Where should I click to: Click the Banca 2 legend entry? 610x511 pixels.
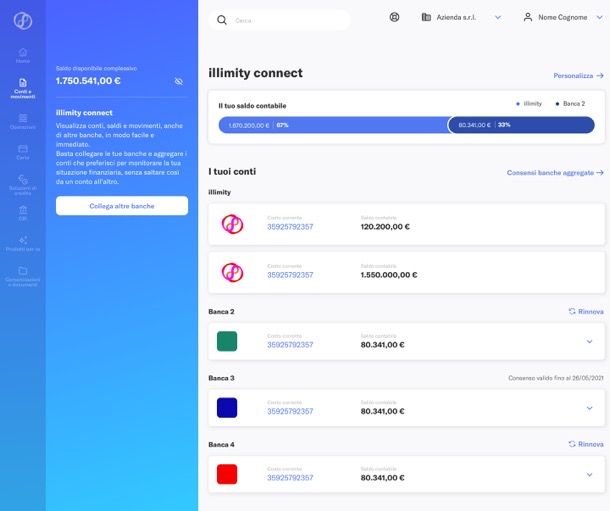tap(570, 104)
